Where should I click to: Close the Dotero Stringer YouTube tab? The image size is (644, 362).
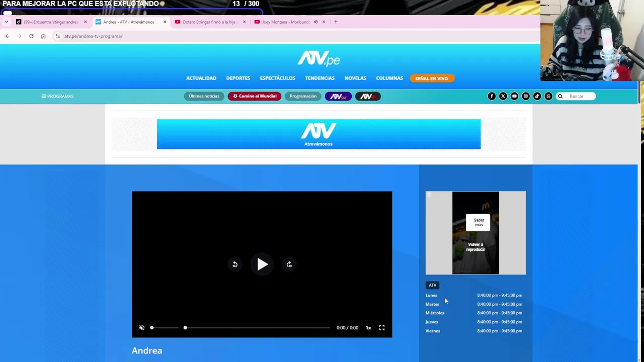pyautogui.click(x=244, y=22)
